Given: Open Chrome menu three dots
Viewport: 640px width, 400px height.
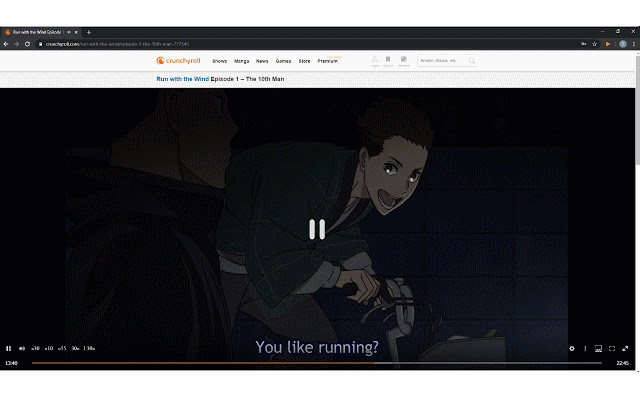Looking at the screenshot, I should (633, 44).
